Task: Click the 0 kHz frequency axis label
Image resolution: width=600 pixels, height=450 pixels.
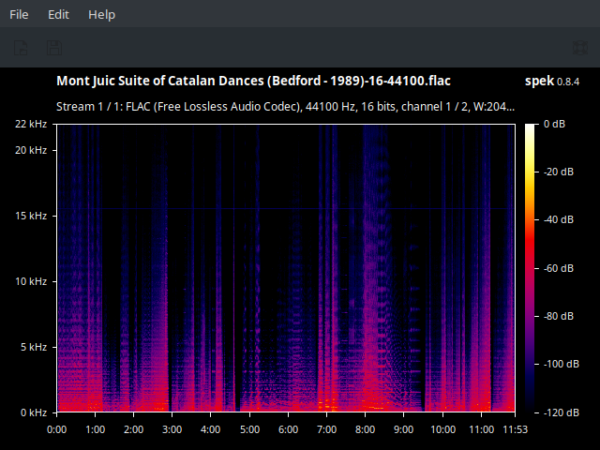Action: (x=34, y=412)
